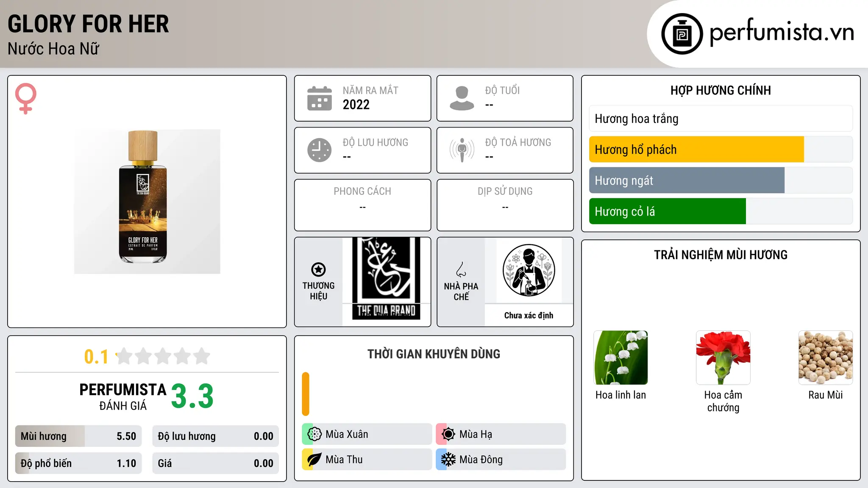Click the Trải nghiệm mùi hương heading
Screen dimensions: 868x488
point(721,255)
